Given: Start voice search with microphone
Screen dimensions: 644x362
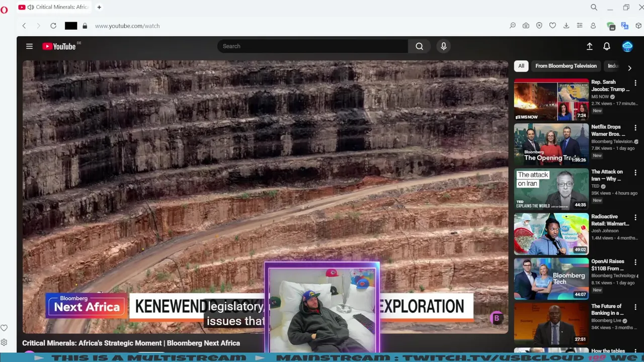Looking at the screenshot, I should (443, 46).
